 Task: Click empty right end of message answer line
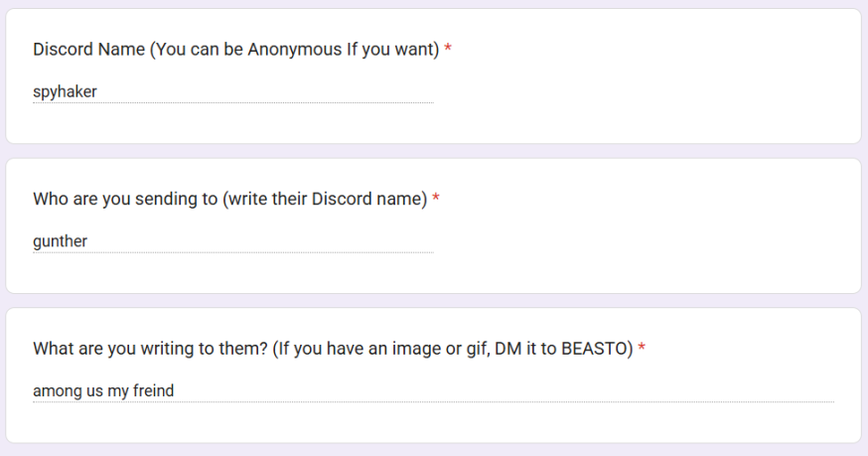[775, 391]
